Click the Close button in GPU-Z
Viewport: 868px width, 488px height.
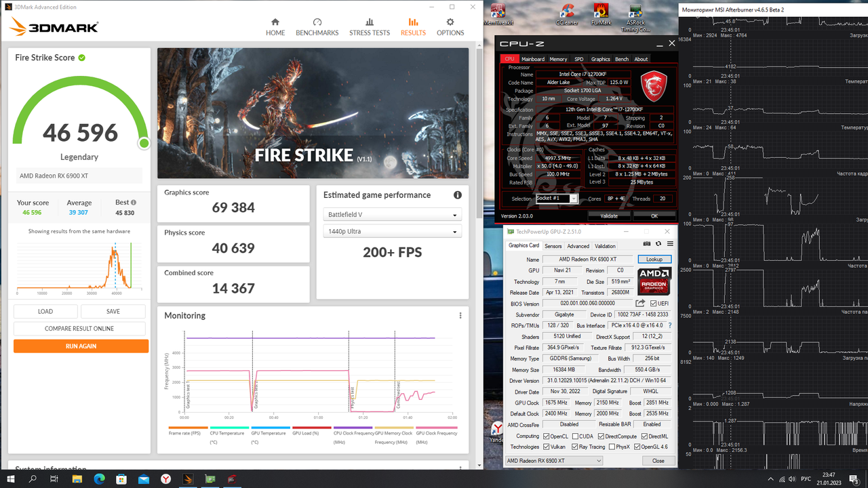click(x=658, y=461)
